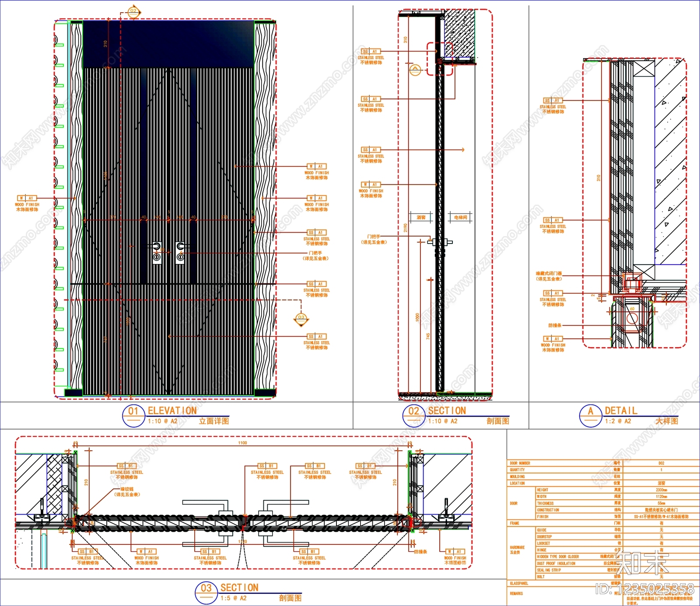The width and height of the screenshot is (700, 606).
Task: Select the 暗藏式闭门器 label in the detail drawing
Action: point(549,276)
